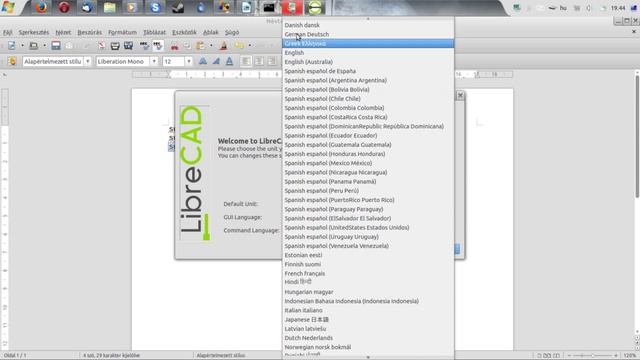Choose the highlighted Greek language entry

pyautogui.click(x=368, y=43)
